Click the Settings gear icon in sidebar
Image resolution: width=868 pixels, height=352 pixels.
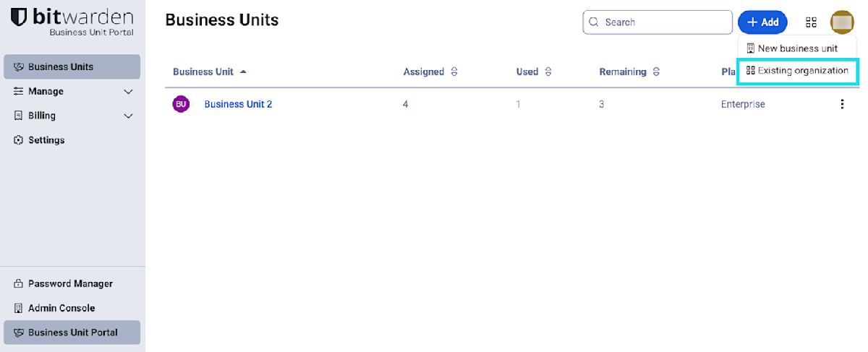click(19, 140)
